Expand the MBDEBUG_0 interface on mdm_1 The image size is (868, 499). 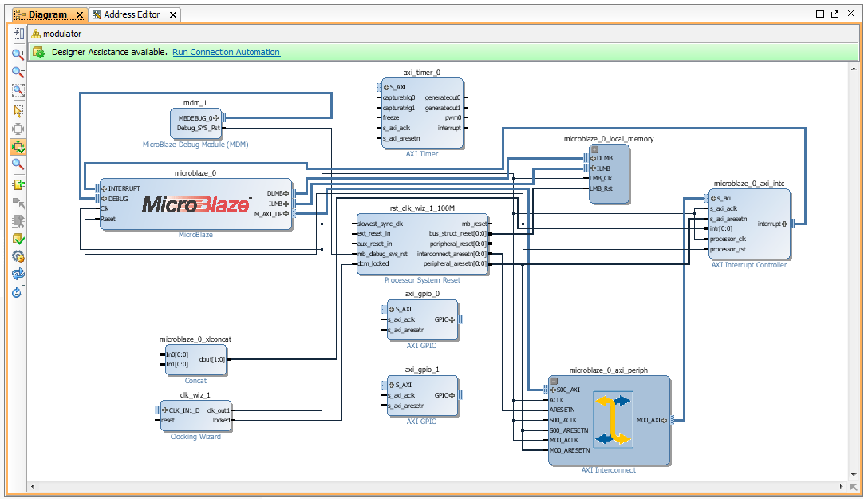pos(216,118)
